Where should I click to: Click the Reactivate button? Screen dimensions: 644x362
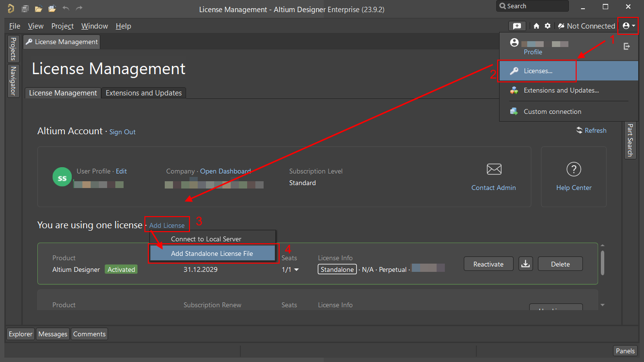click(x=488, y=264)
